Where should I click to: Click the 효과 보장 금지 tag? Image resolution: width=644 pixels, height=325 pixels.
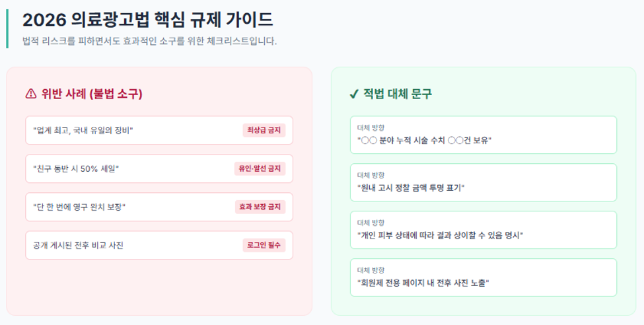pyautogui.click(x=260, y=207)
